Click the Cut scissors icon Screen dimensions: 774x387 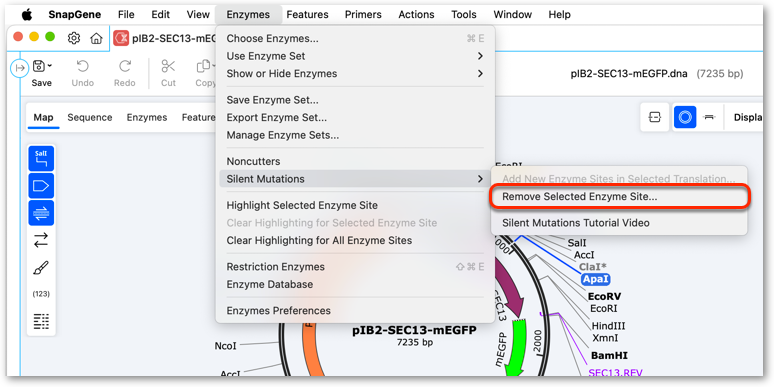(x=168, y=66)
